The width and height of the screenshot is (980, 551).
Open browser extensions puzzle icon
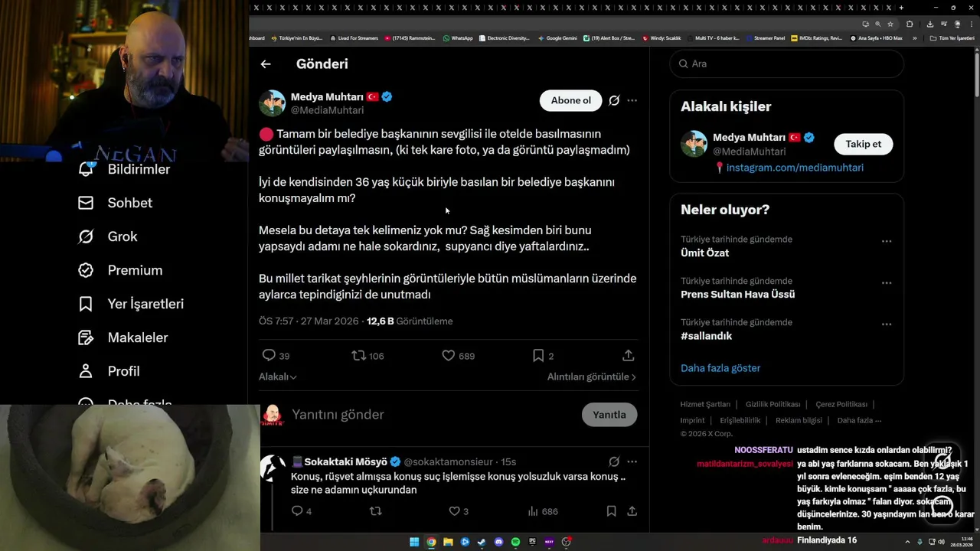[x=910, y=24]
